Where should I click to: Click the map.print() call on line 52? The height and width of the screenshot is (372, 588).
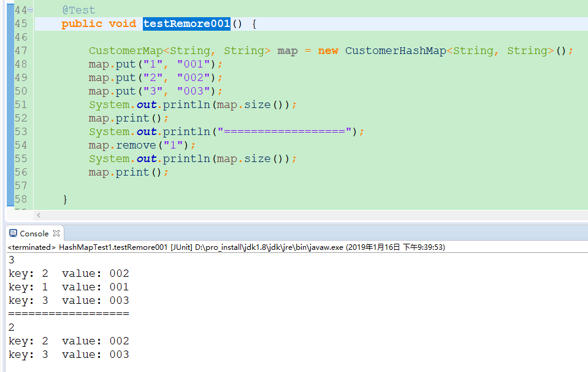tap(129, 118)
